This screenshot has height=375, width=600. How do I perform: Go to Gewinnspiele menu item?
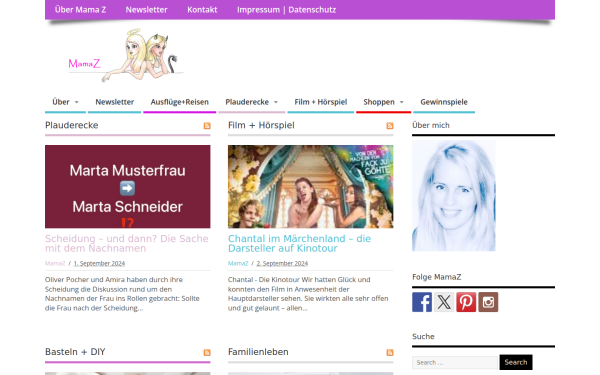coord(444,102)
